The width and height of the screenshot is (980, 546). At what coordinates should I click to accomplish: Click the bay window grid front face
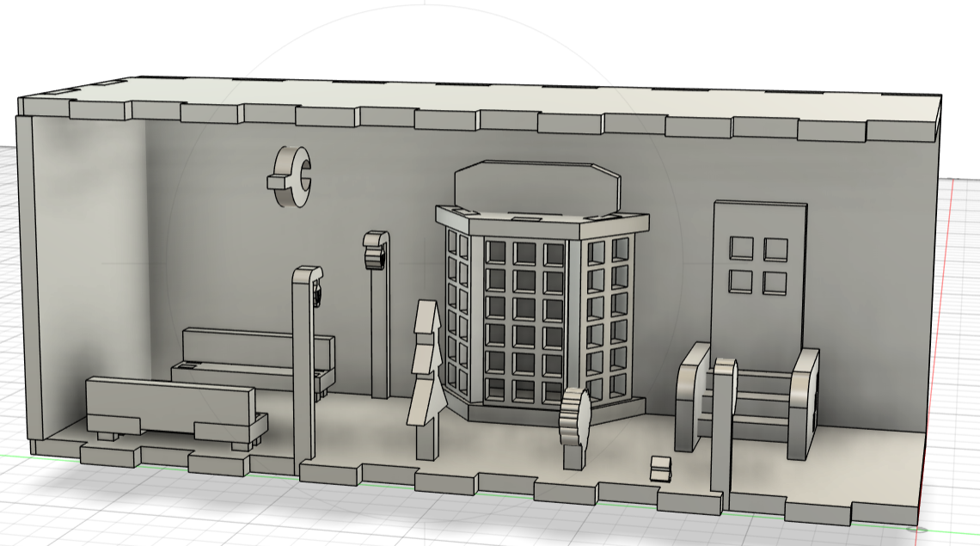[x=524, y=322]
